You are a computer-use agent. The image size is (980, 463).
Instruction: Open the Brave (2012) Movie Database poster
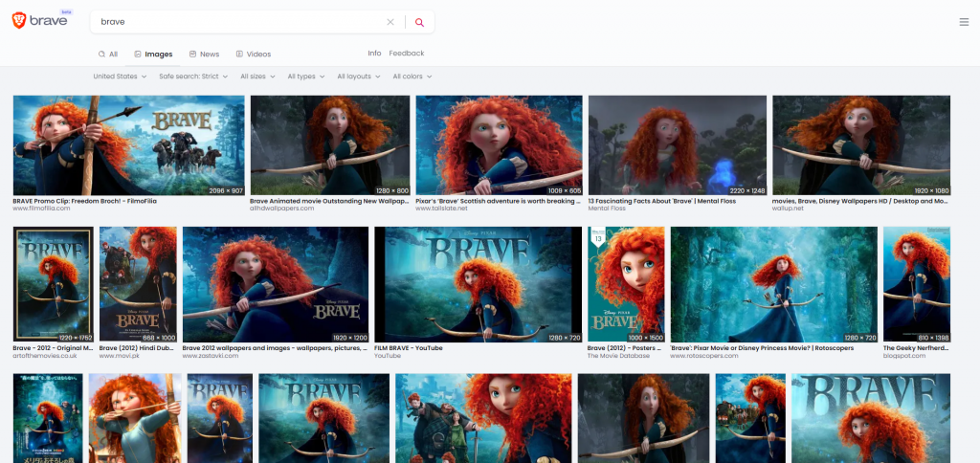point(624,284)
